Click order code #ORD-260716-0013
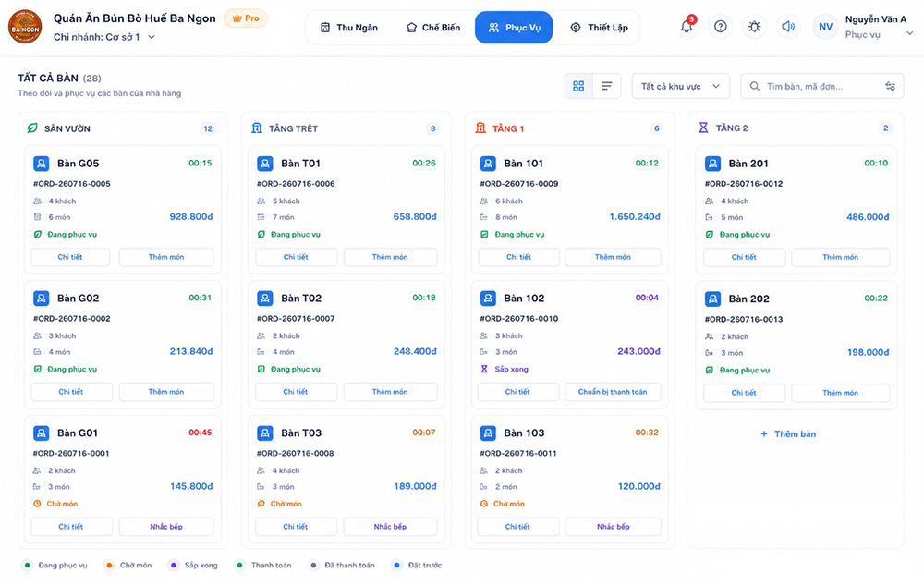Screen dimensions: 924x585 coord(744,320)
